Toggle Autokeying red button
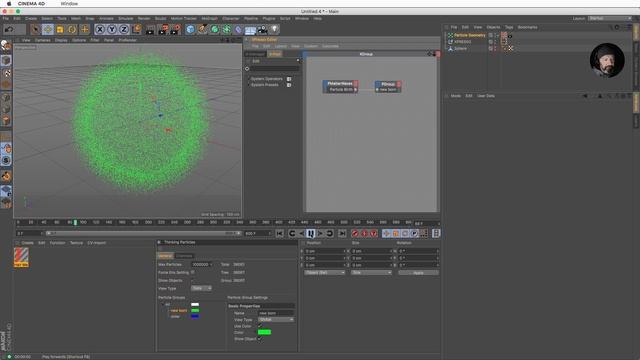 point(364,233)
